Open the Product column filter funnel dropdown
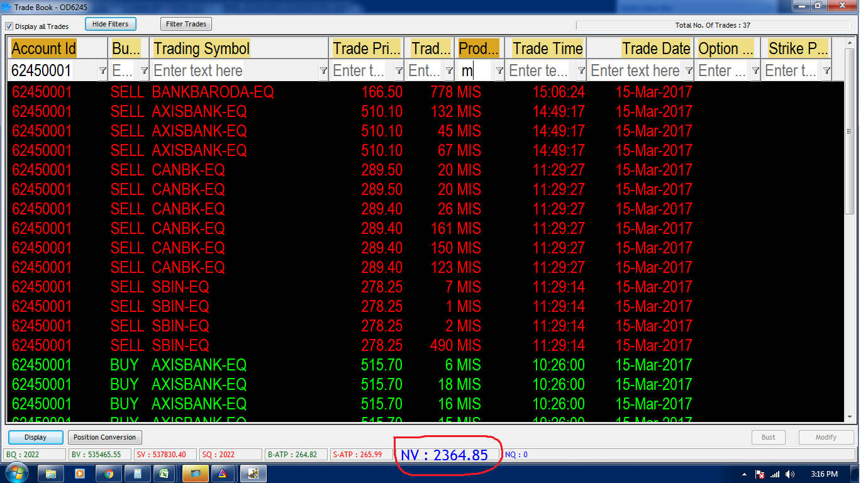Image resolution: width=868 pixels, height=483 pixels. click(x=499, y=70)
